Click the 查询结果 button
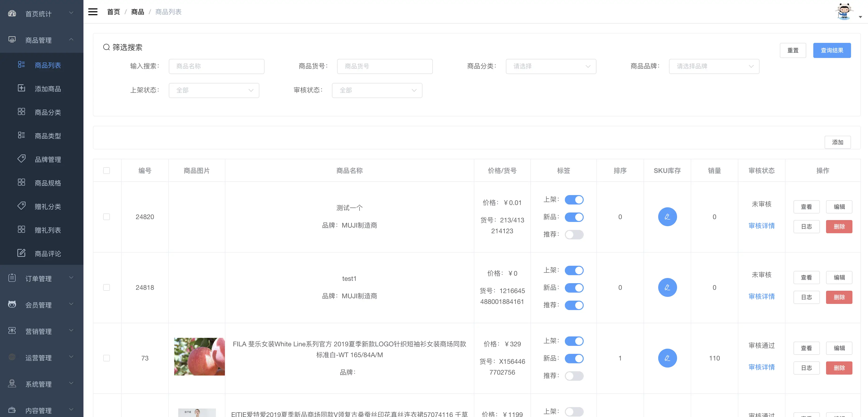This screenshot has height=417, width=868. tap(832, 50)
